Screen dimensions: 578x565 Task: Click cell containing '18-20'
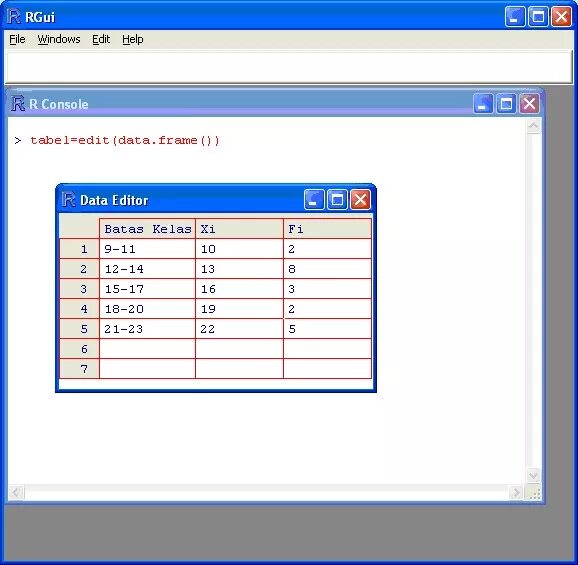pyautogui.click(x=147, y=309)
